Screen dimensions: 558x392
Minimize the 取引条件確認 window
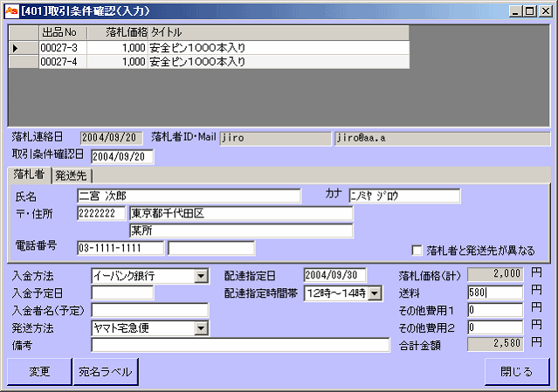tap(515, 11)
